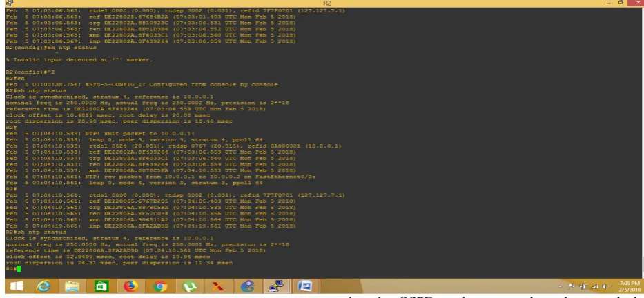Click 'clock offset is 10.4819 msec' line

click(x=108, y=115)
